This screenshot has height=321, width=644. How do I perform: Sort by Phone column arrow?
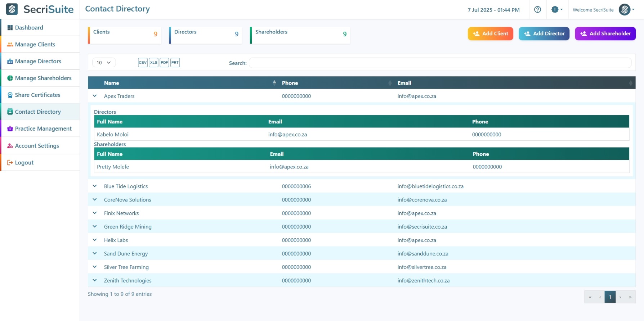click(390, 83)
